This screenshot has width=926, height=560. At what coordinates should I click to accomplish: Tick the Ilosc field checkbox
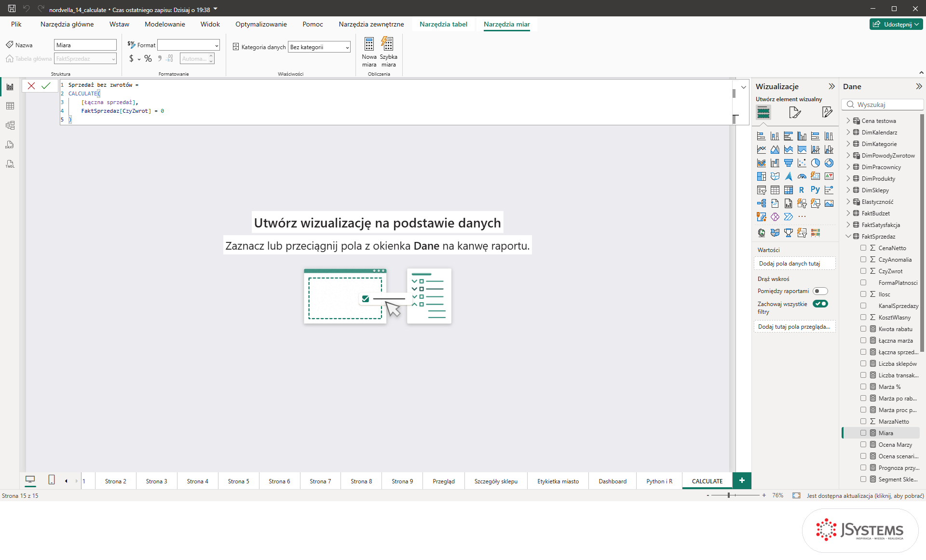[x=863, y=294]
